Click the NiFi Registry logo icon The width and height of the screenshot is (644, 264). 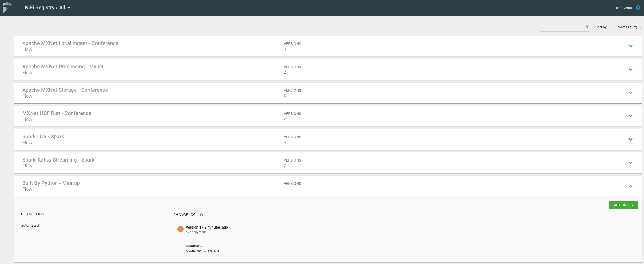click(7, 7)
